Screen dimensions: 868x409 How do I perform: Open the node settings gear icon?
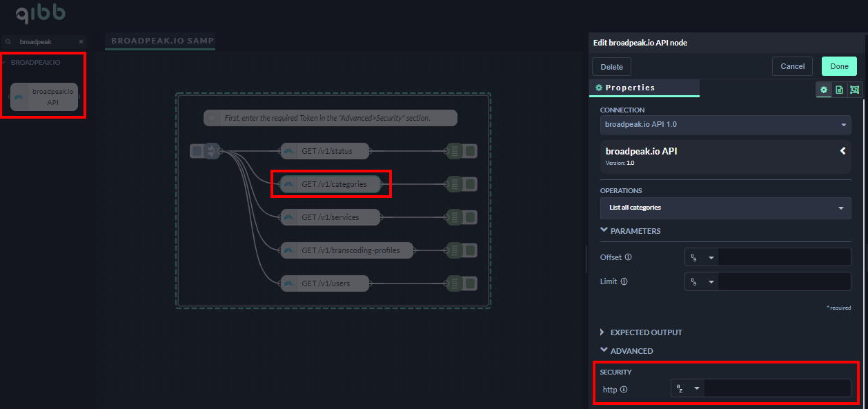tap(823, 90)
